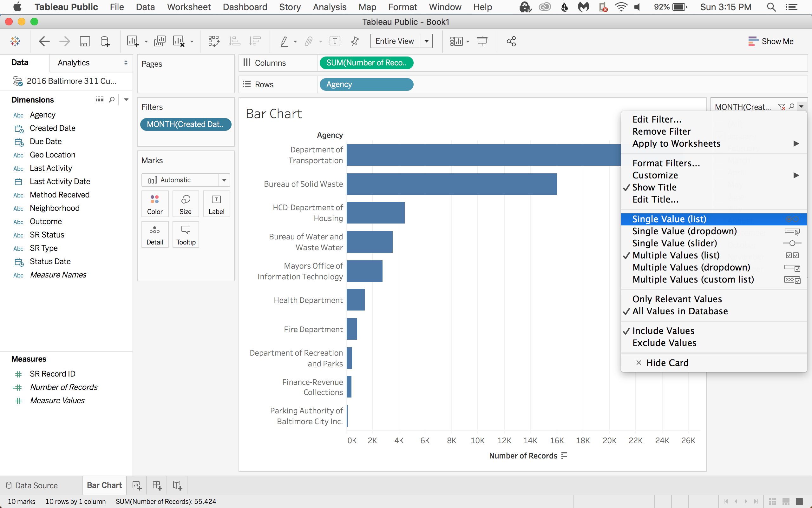This screenshot has height=508, width=812.
Task: Select Multiple Values (custom list) mode
Action: (714, 279)
